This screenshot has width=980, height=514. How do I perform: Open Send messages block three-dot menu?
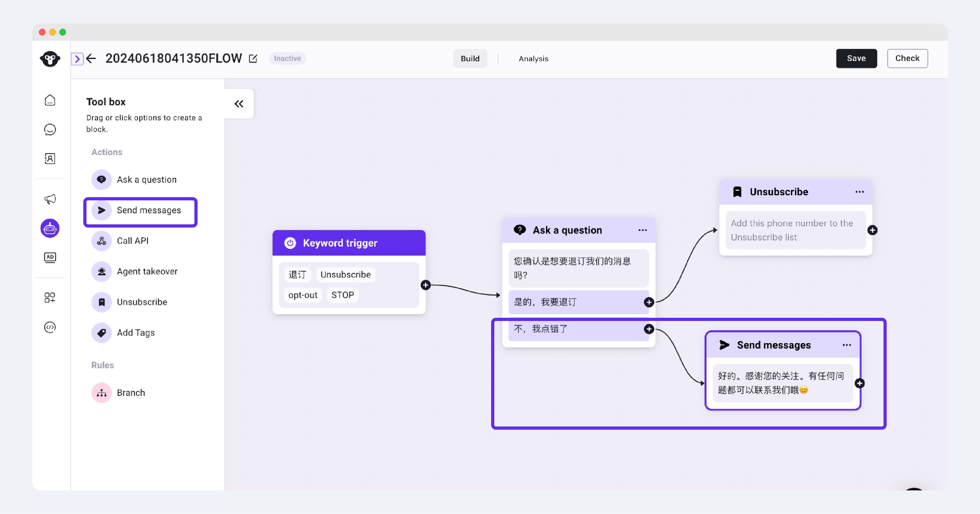pyautogui.click(x=847, y=345)
